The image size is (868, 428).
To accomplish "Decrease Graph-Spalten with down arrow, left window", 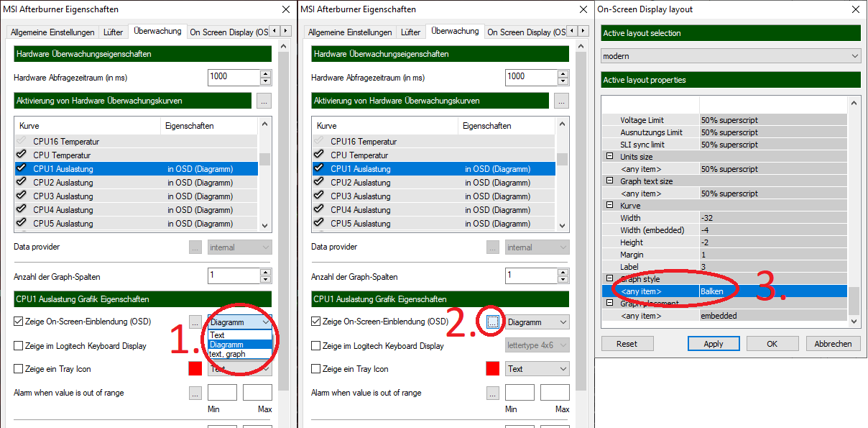I will pyautogui.click(x=266, y=280).
